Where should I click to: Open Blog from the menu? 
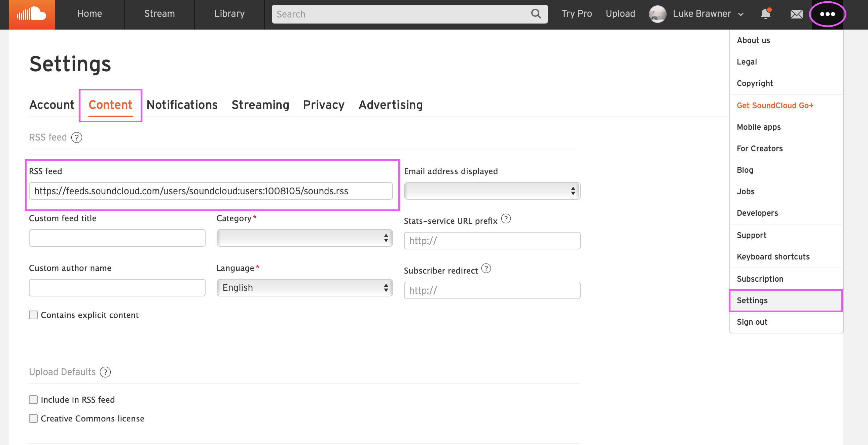click(x=786, y=170)
